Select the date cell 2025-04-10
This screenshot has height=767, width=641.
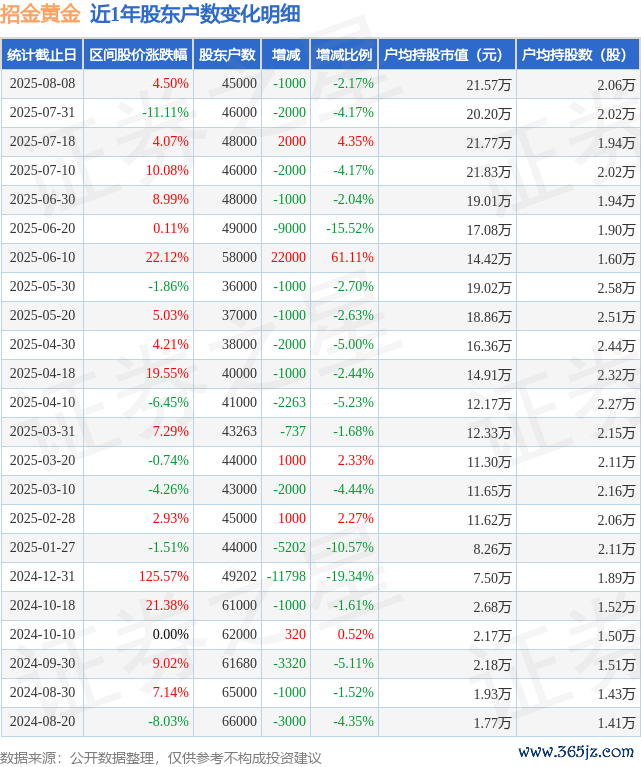pos(43,402)
